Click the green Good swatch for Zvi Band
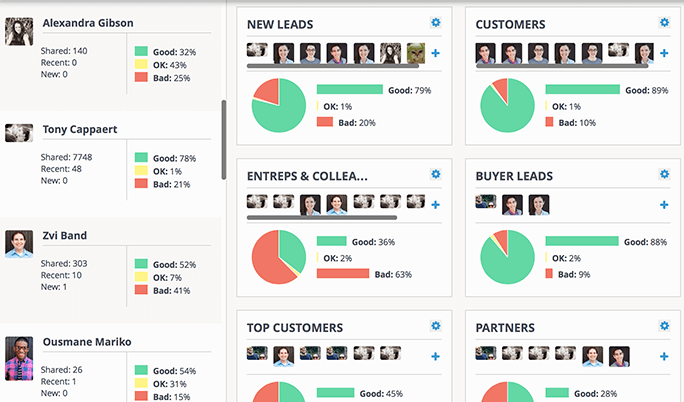This screenshot has height=402, width=684. coord(141,264)
